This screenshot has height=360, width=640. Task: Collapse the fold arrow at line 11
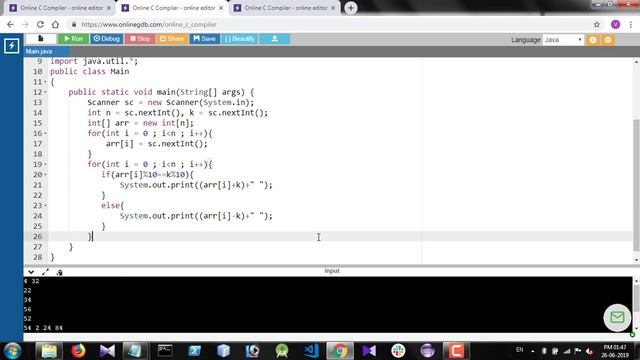click(x=45, y=82)
